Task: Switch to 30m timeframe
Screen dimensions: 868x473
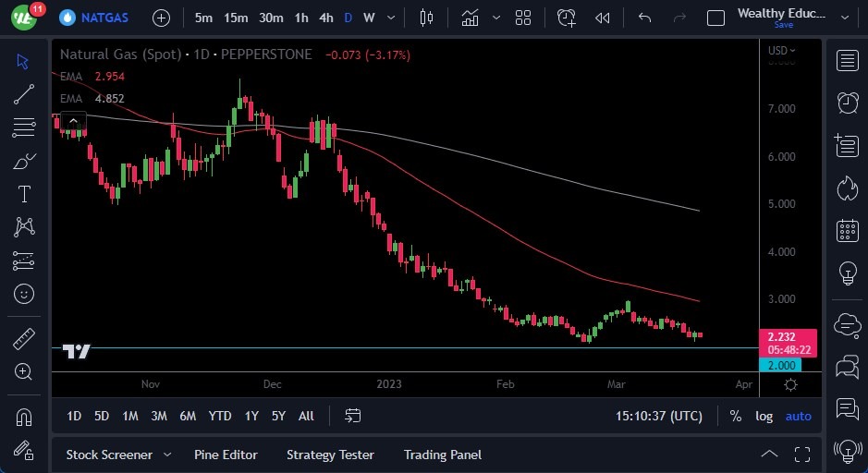Action: click(271, 18)
